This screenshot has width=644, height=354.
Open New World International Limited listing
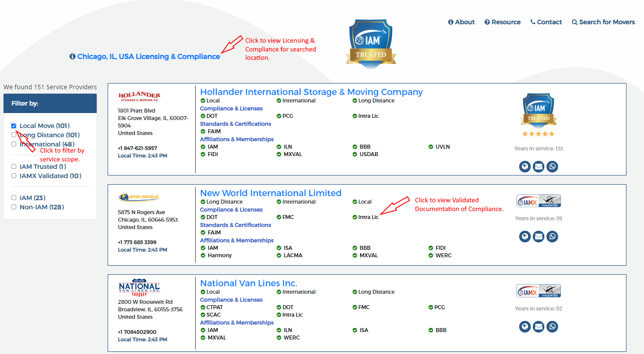tap(271, 193)
